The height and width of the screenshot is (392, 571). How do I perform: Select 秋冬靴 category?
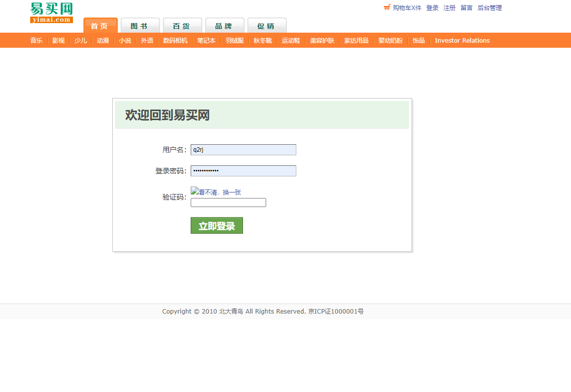point(263,40)
